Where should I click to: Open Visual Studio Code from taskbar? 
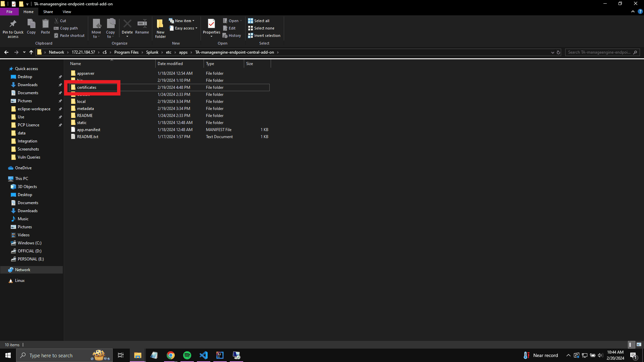[x=203, y=355]
